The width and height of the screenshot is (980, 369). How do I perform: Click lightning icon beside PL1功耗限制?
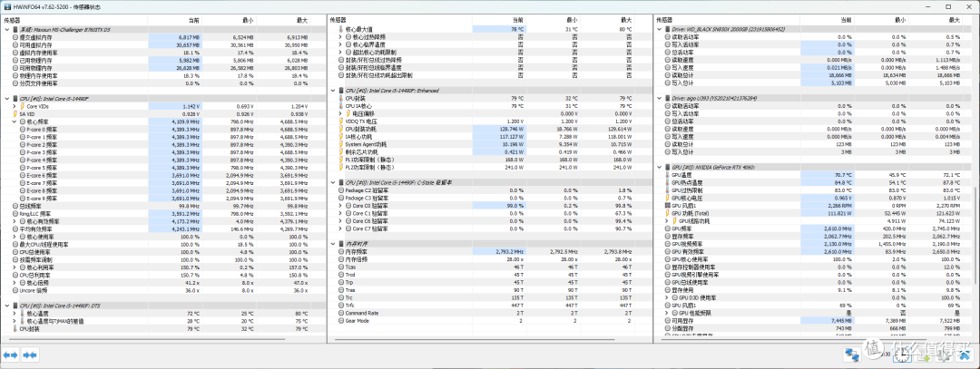click(x=340, y=160)
